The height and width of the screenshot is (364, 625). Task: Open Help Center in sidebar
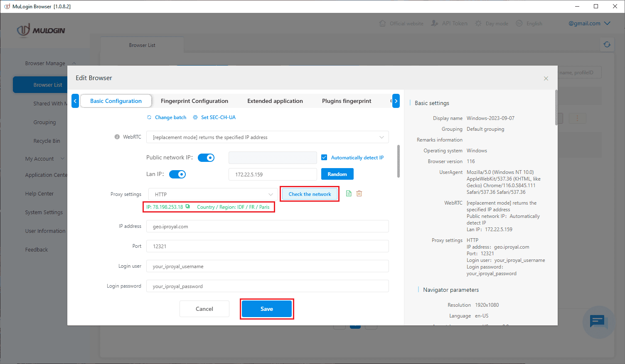(39, 193)
